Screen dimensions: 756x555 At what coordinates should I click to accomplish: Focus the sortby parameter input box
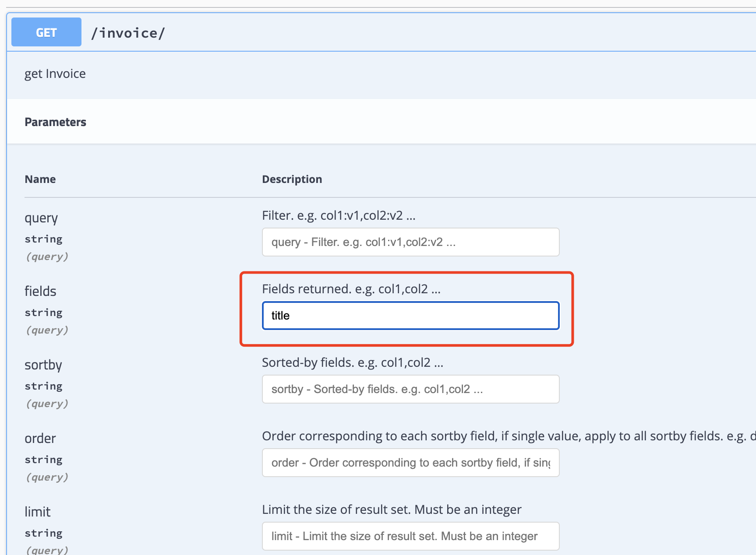tap(410, 389)
